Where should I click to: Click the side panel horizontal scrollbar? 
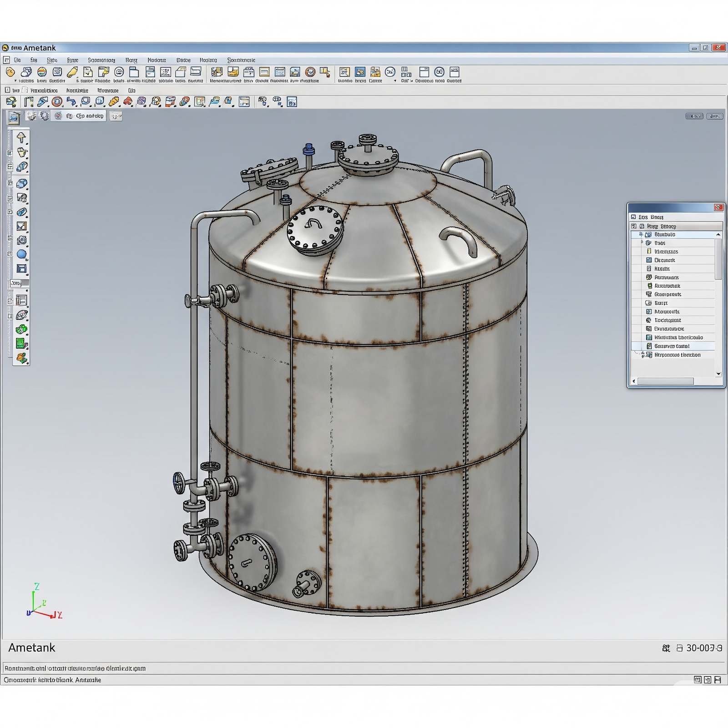pos(665,381)
